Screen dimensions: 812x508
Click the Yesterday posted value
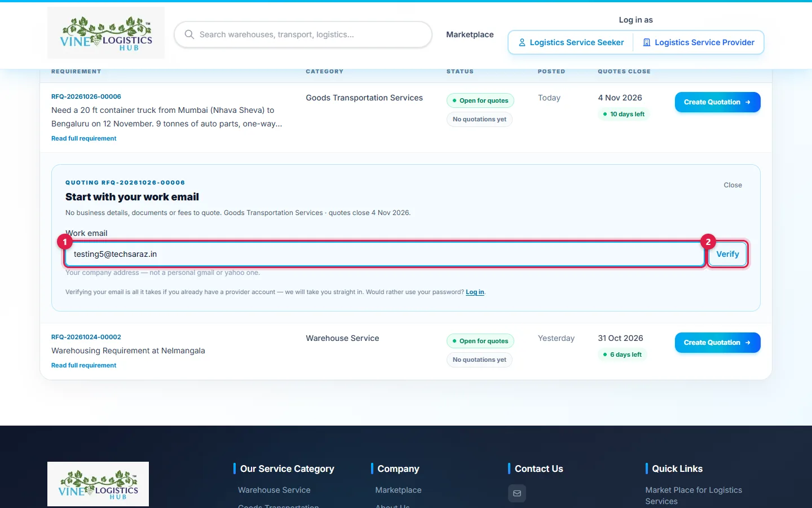coord(556,338)
